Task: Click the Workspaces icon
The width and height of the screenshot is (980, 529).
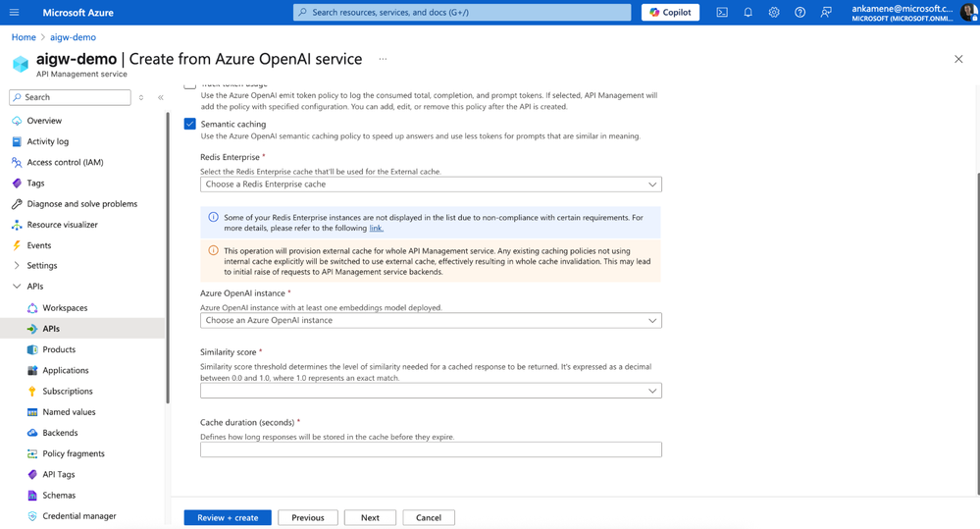Action: (x=32, y=307)
